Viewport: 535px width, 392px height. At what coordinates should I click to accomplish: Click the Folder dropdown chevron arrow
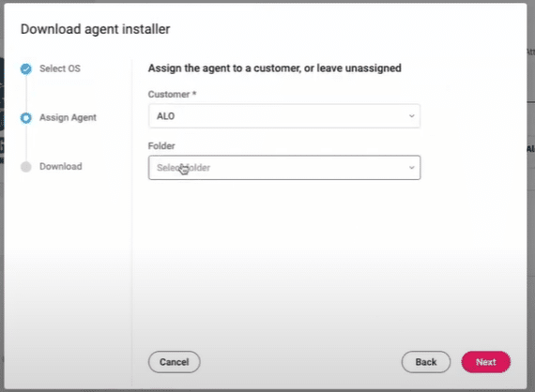click(412, 168)
